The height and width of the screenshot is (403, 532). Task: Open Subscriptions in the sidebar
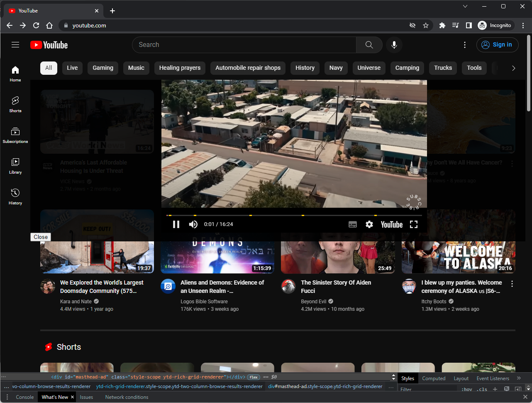[15, 135]
